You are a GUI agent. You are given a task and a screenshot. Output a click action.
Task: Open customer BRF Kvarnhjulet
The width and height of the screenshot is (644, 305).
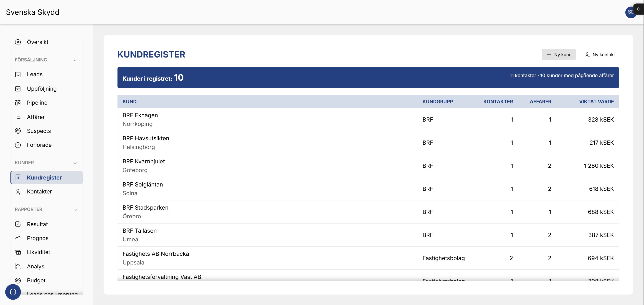click(368, 166)
